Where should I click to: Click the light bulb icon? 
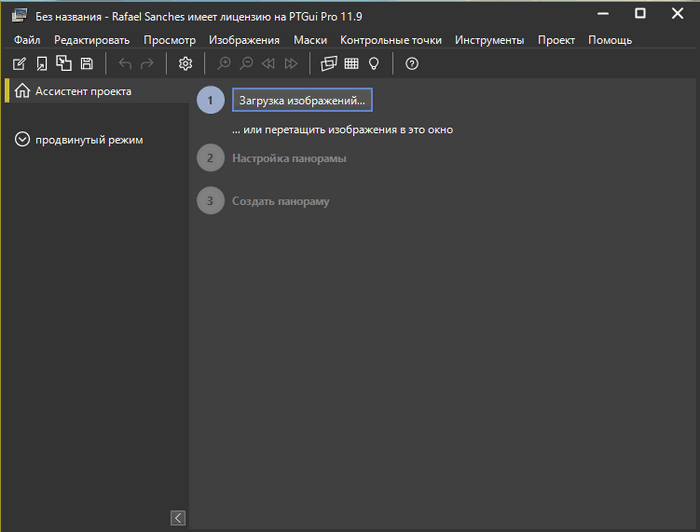374,64
